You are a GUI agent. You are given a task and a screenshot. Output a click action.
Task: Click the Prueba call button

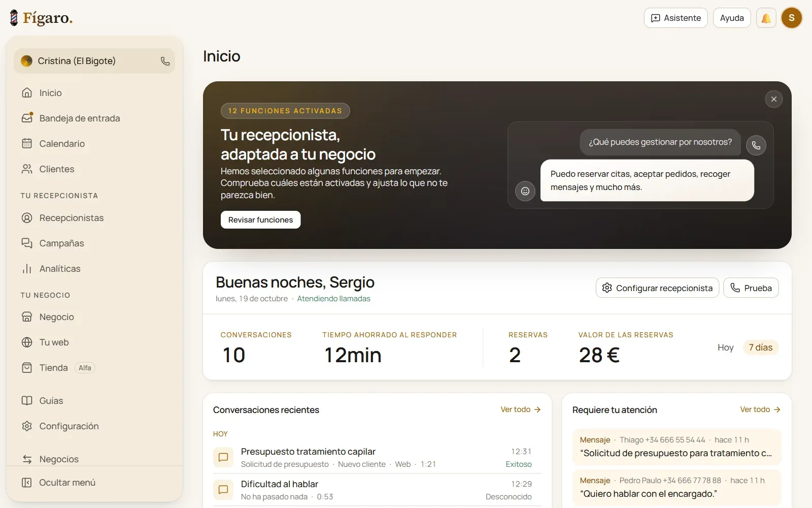[751, 288]
